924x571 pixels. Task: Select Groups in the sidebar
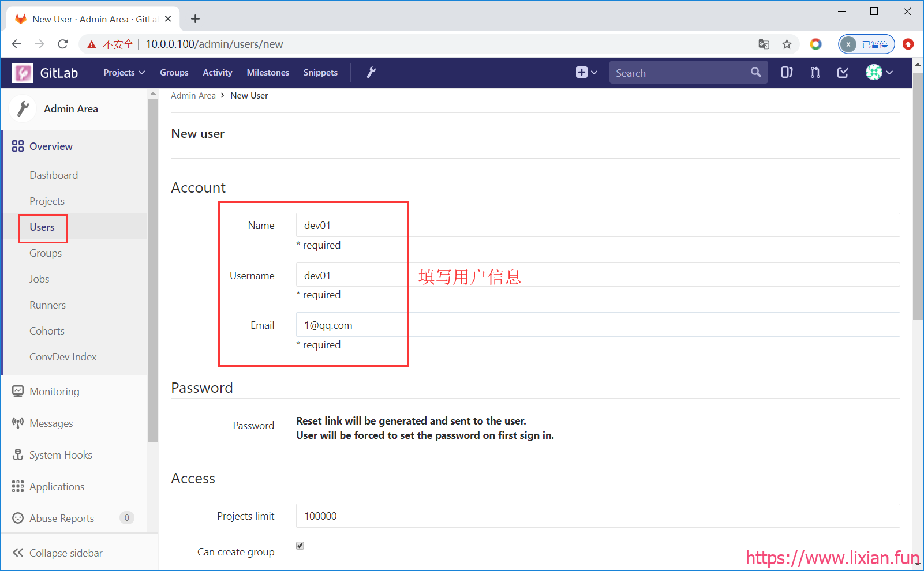tap(46, 253)
